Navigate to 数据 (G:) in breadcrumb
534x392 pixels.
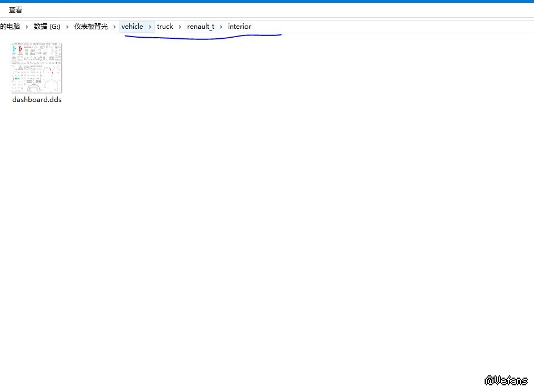click(x=47, y=27)
